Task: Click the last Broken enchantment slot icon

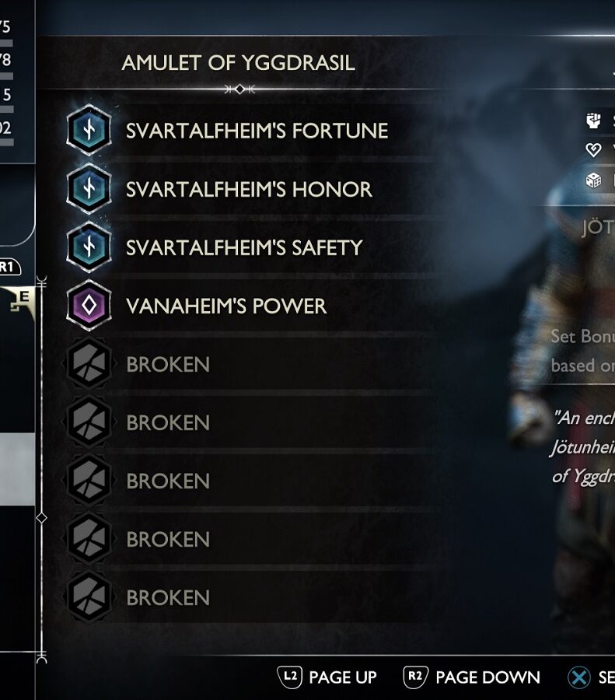Action: [x=89, y=597]
